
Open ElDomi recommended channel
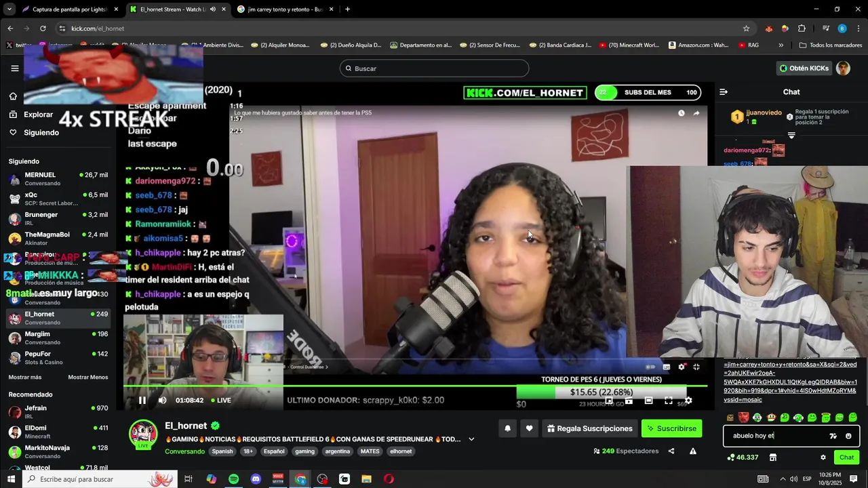pos(58,432)
